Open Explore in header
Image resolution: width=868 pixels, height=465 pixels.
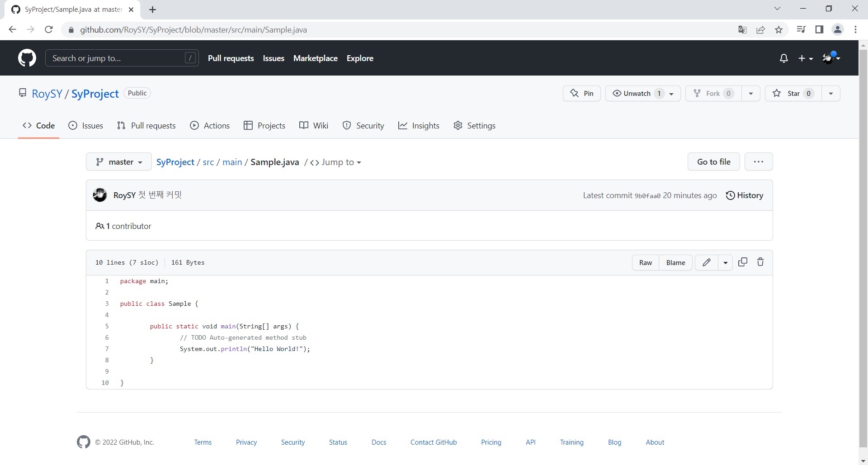(x=360, y=58)
